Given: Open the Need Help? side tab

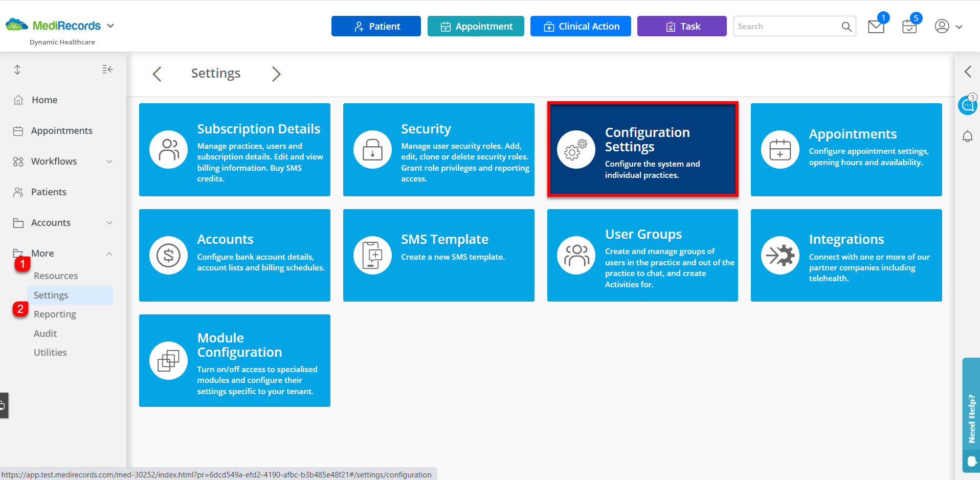Looking at the screenshot, I should (971, 415).
